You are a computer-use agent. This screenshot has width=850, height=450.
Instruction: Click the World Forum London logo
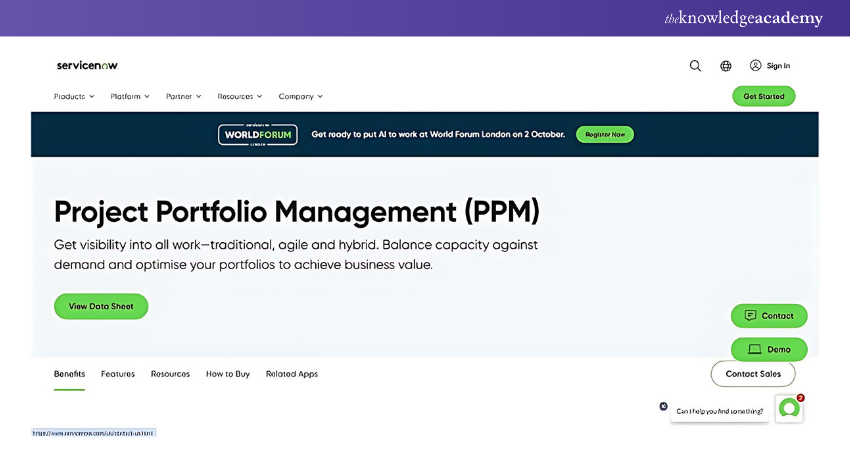(257, 134)
